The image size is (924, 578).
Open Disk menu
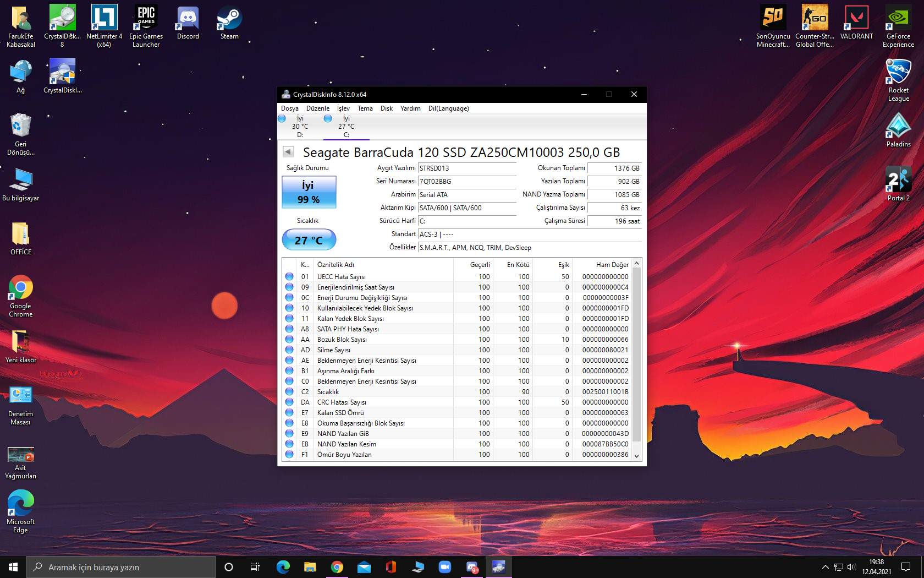[387, 108]
